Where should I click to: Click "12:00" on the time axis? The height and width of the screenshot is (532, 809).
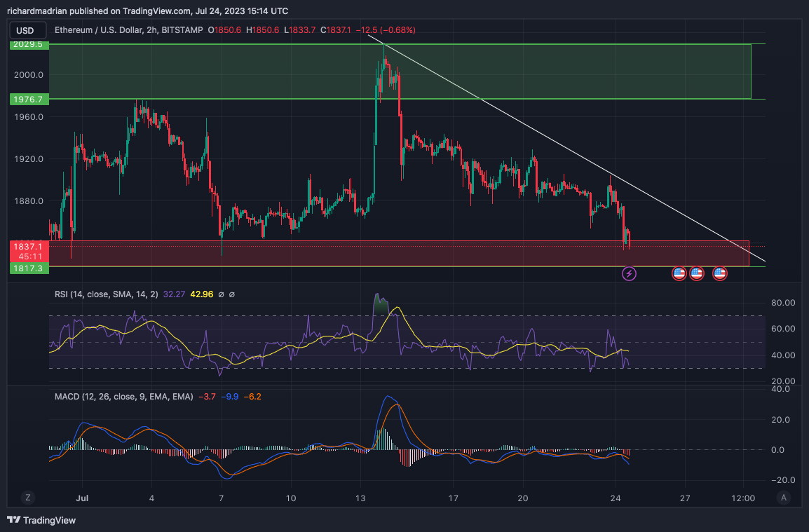[x=743, y=498]
